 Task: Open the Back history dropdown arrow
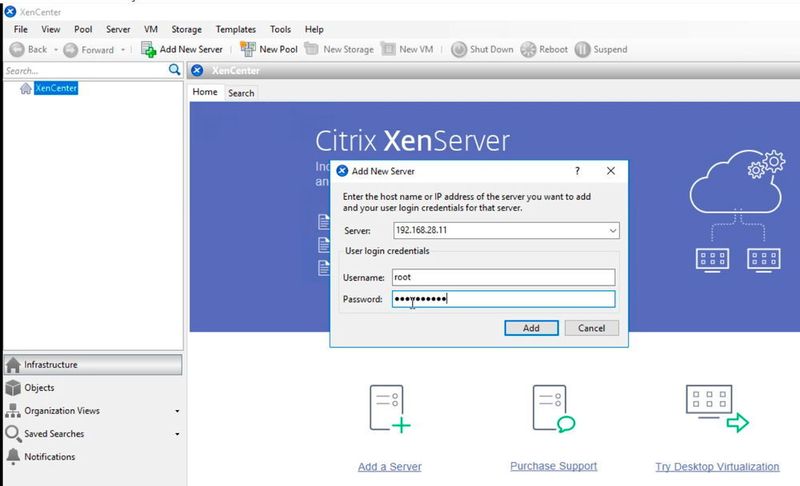pos(56,49)
